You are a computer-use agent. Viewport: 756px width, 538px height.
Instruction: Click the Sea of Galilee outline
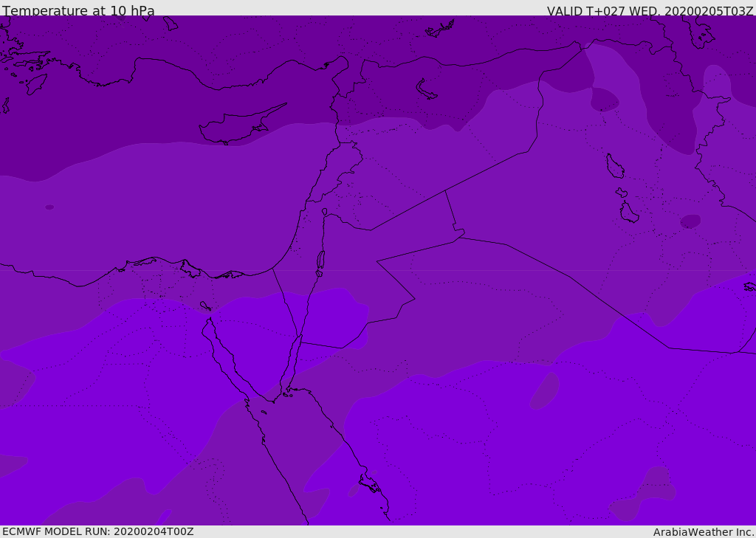click(325, 212)
